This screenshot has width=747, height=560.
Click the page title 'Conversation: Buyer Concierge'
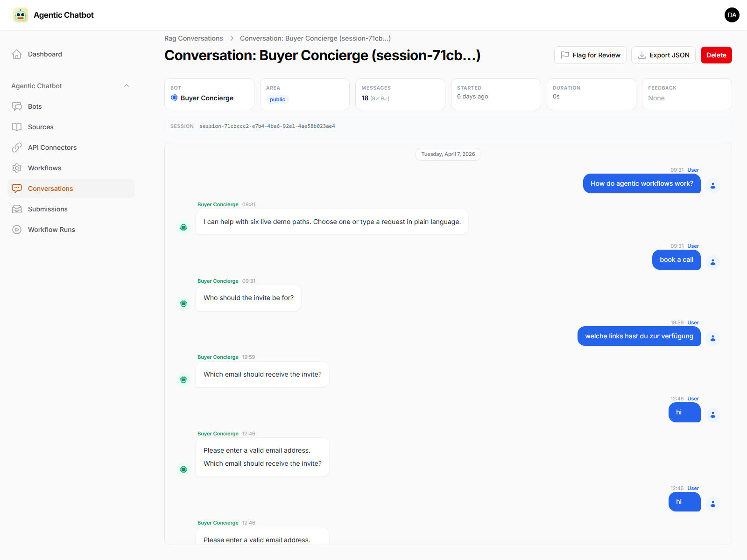(x=323, y=55)
